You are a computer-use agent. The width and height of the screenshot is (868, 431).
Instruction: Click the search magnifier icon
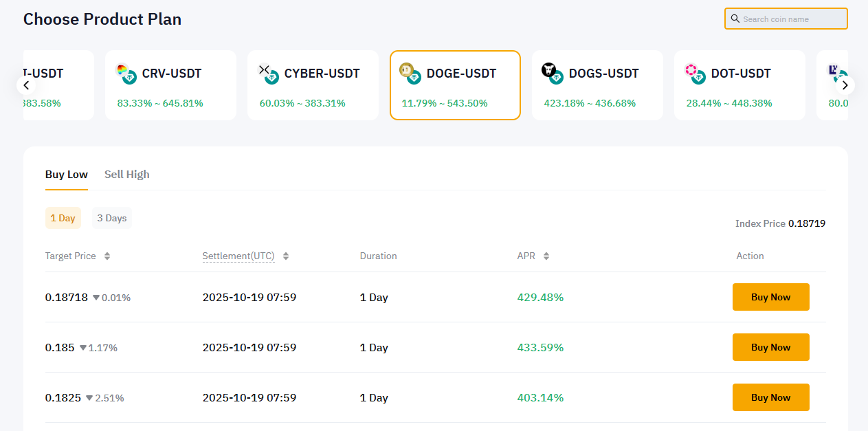[735, 19]
